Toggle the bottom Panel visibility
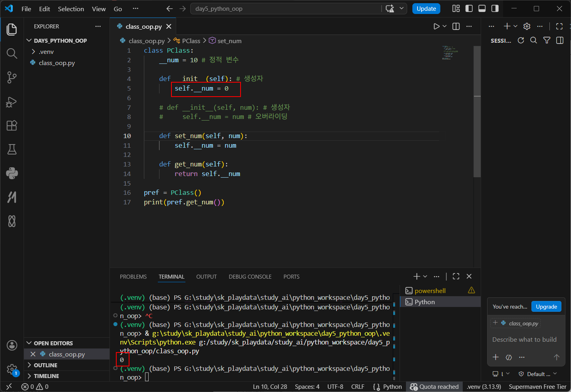The width and height of the screenshot is (571, 392). coord(482,9)
